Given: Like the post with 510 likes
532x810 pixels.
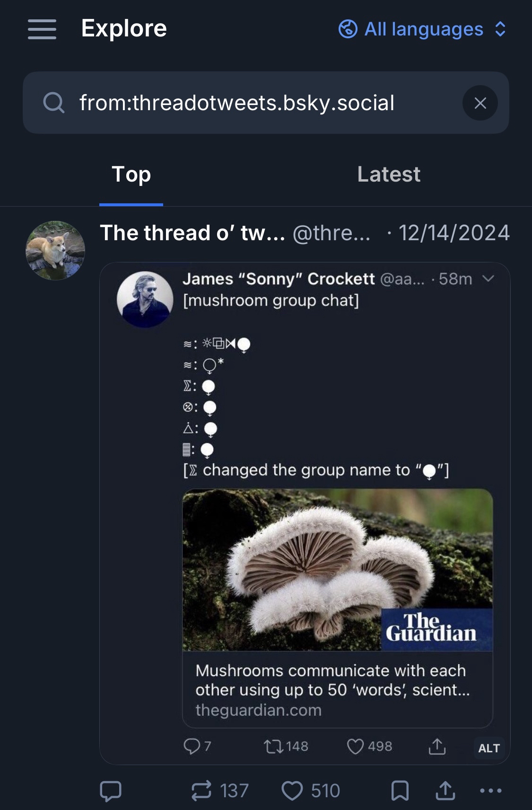Looking at the screenshot, I should [x=292, y=791].
